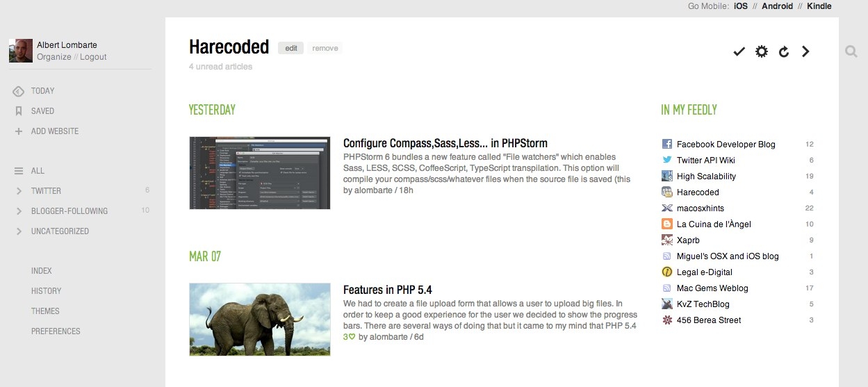
Task: Select Add Website
Action: click(x=55, y=131)
